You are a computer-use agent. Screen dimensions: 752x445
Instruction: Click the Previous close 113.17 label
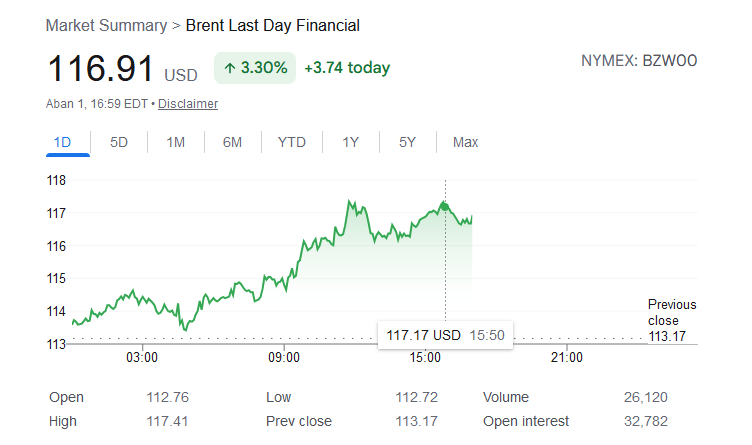tap(672, 320)
